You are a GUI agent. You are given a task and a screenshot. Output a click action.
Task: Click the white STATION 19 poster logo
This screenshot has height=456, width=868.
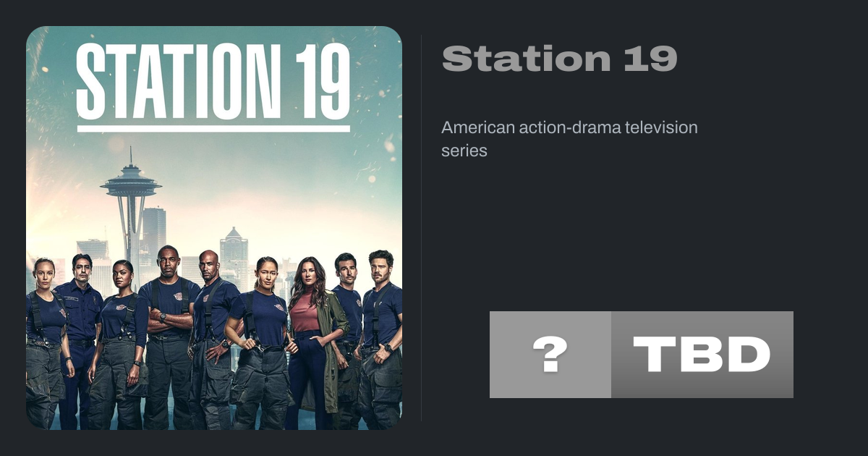[x=213, y=81]
